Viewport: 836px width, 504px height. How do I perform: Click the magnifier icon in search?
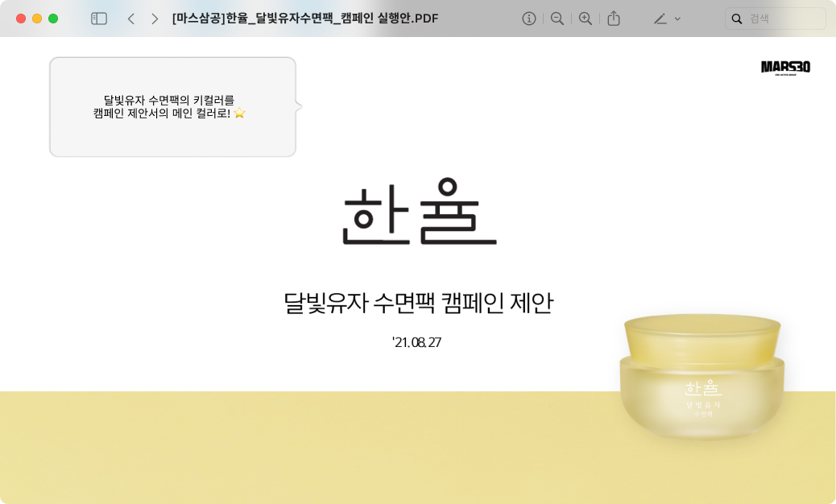point(737,19)
